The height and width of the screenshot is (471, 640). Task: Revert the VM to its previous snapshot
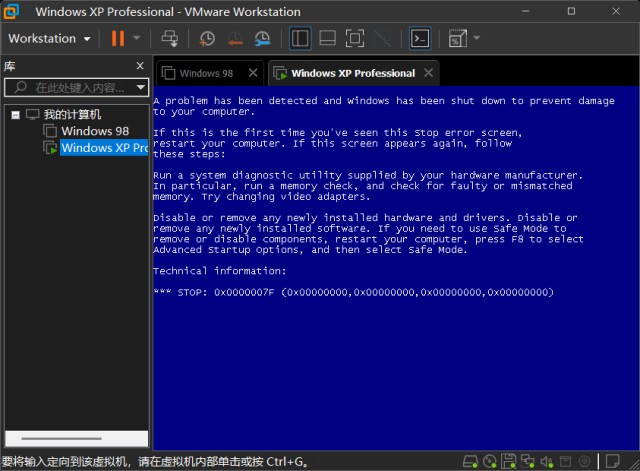(235, 39)
